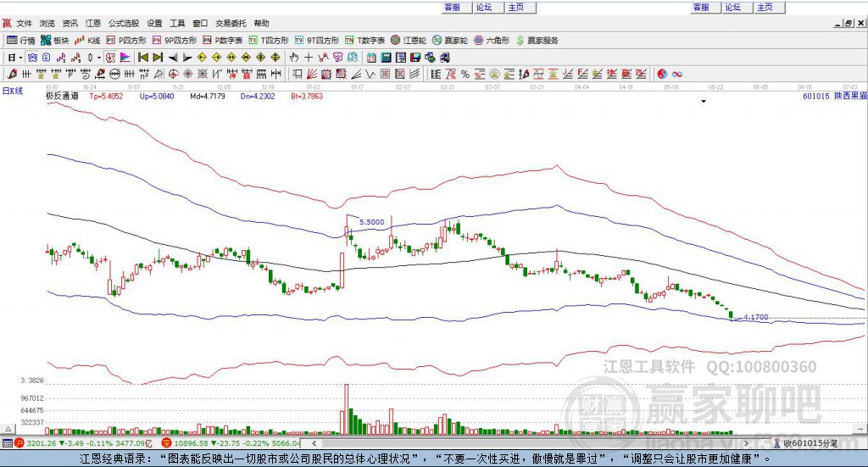Open the 工具 menu
Screen dimensions: 868x467
click(x=177, y=23)
